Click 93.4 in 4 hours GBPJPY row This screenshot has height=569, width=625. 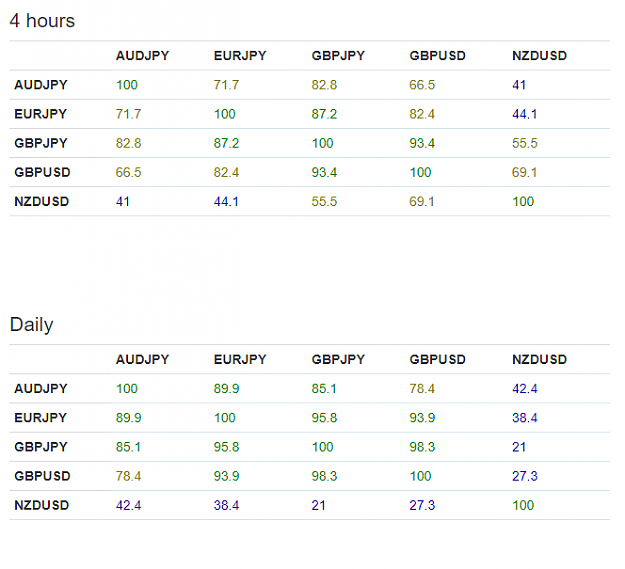click(422, 143)
